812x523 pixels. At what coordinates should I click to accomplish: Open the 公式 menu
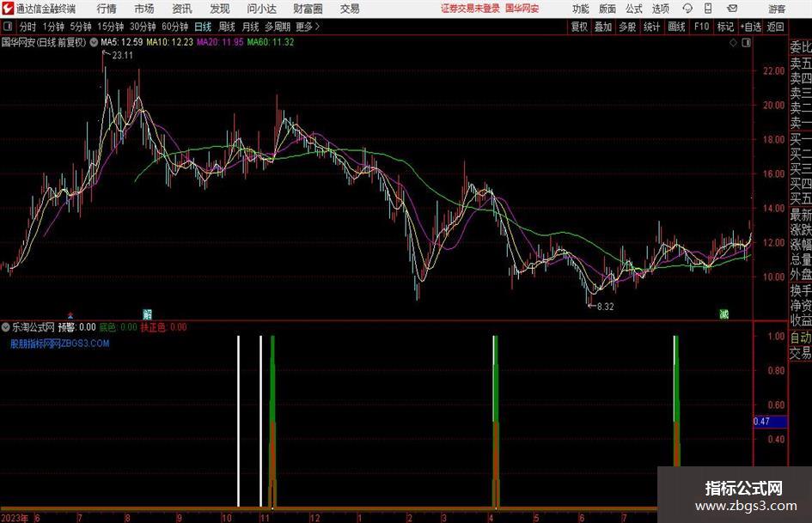click(x=633, y=9)
